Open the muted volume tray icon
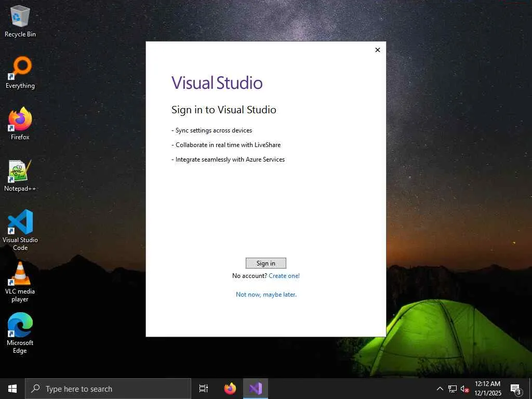This screenshot has height=399, width=532. coord(464,389)
